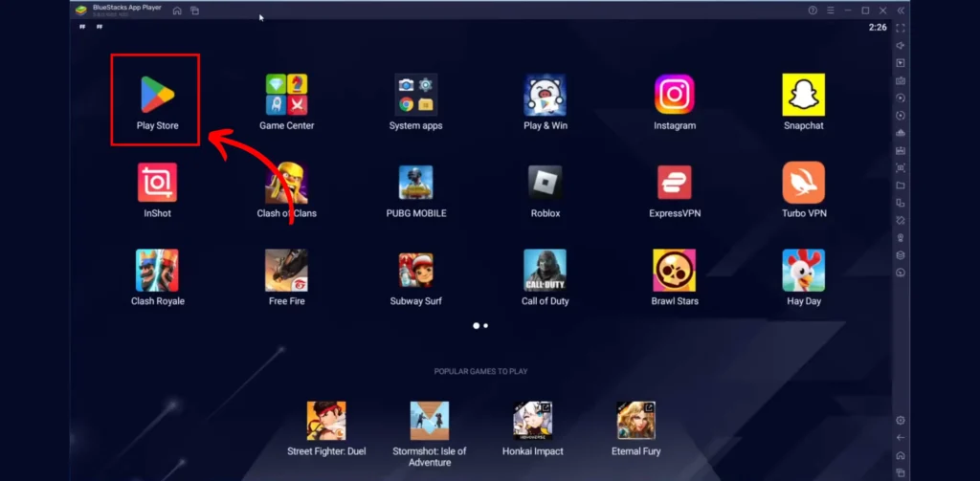Collapse the sidebar with double chevron
Image resolution: width=980 pixels, height=481 pixels.
coord(901,11)
